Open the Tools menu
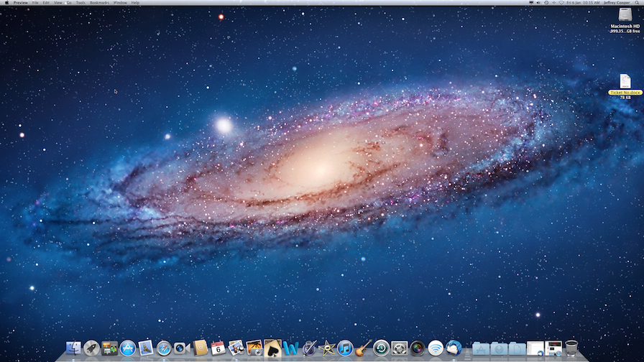This screenshot has width=644, height=362. [80, 3]
